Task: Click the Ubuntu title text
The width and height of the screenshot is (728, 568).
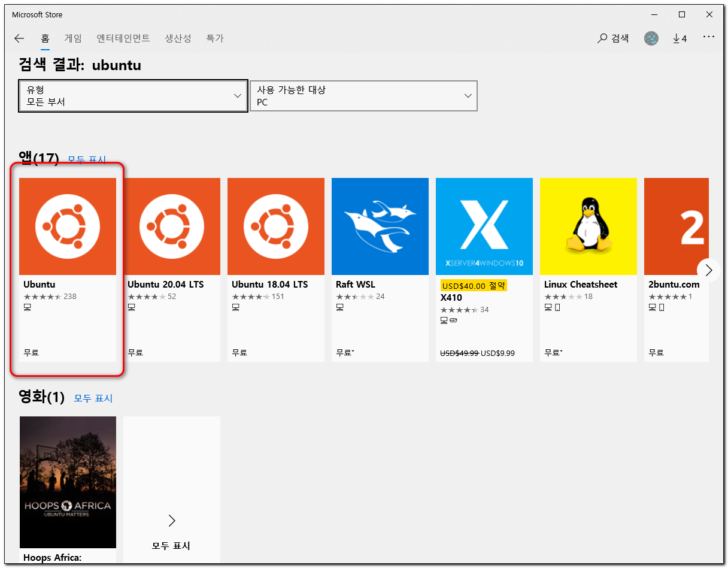Action: pyautogui.click(x=39, y=285)
